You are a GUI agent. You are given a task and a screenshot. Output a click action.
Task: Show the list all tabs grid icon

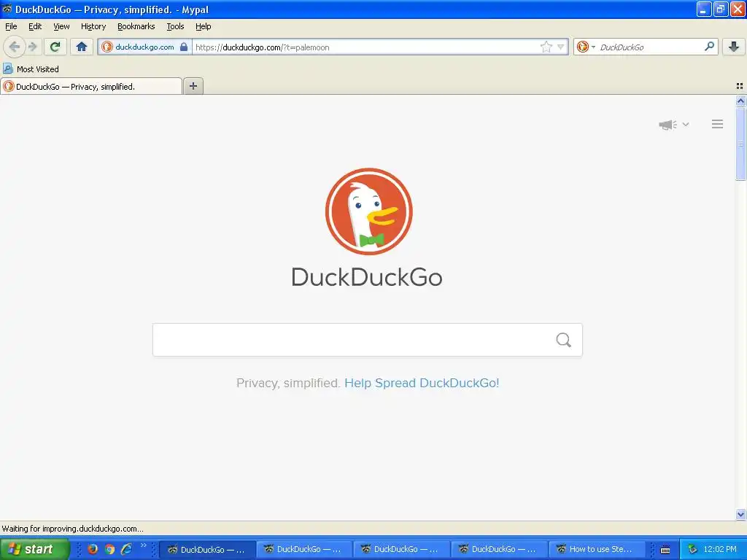[x=740, y=86]
